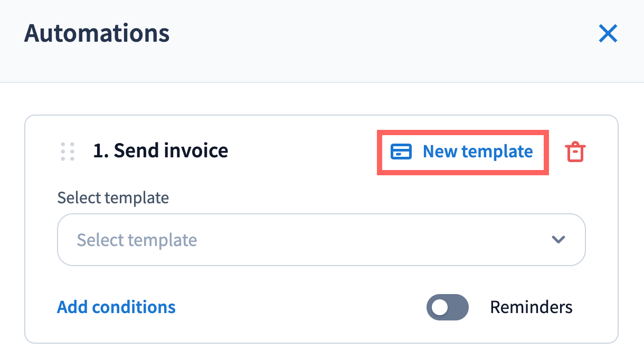The image size is (644, 359).
Task: Delete the Send invoice step via trash icon
Action: pyautogui.click(x=575, y=152)
